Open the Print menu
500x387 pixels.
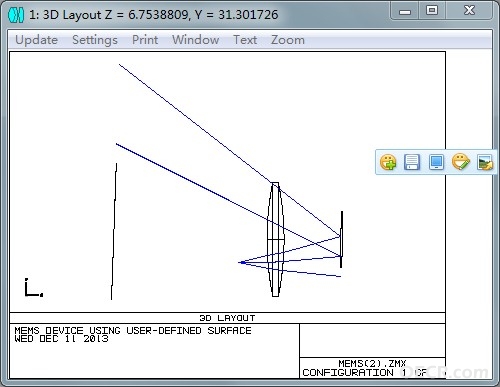pos(145,40)
